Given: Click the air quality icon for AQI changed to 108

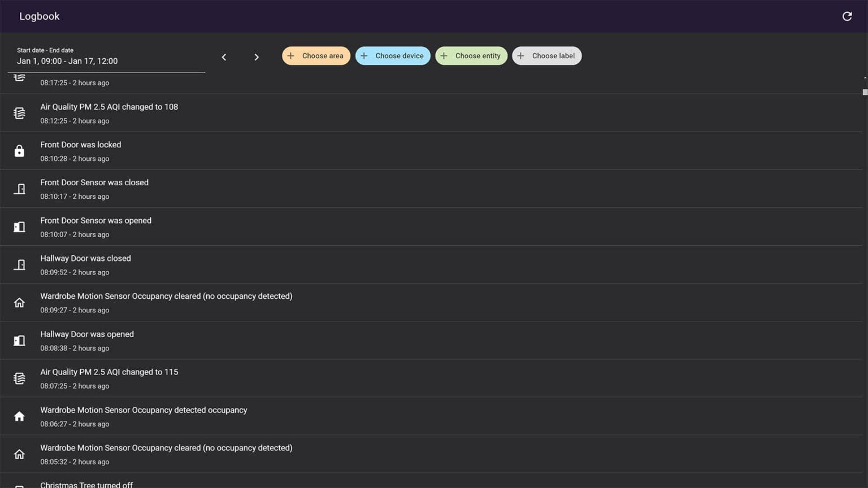Looking at the screenshot, I should coord(19,113).
